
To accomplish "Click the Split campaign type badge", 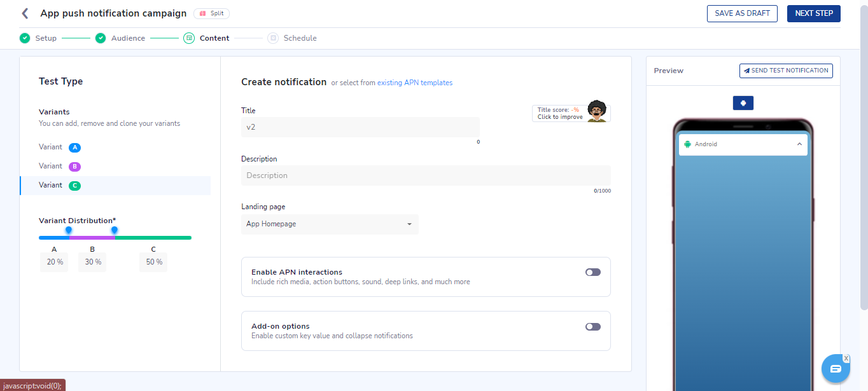I will [x=211, y=13].
